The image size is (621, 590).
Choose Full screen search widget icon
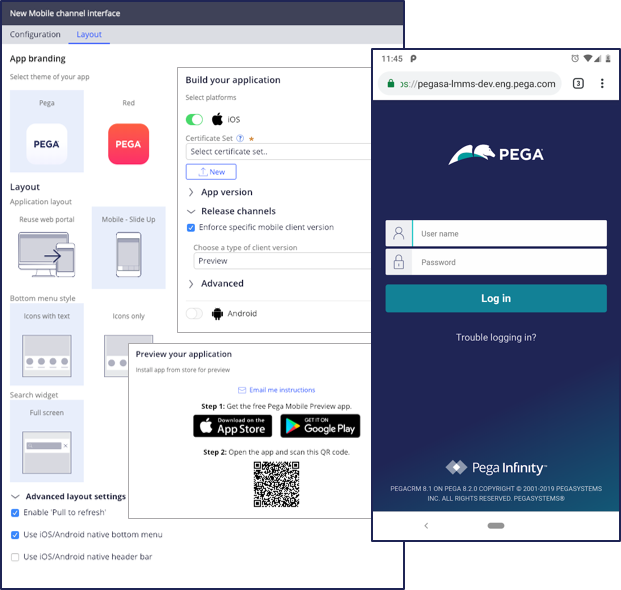coord(46,442)
